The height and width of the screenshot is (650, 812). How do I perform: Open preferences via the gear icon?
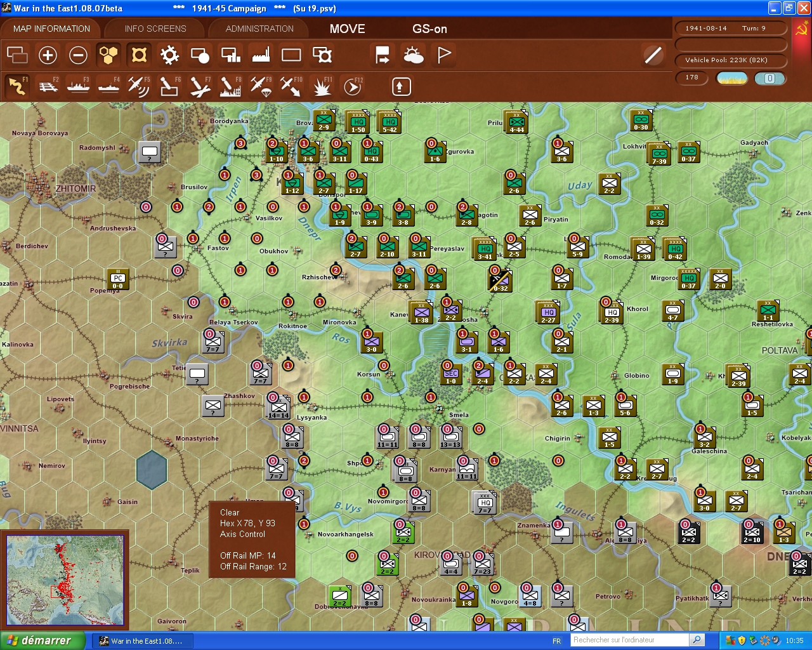click(x=169, y=55)
